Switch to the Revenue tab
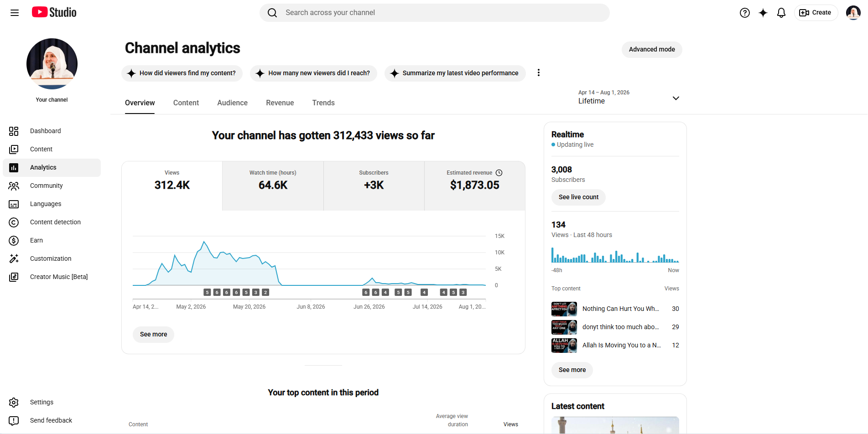The height and width of the screenshot is (434, 868). 280,103
